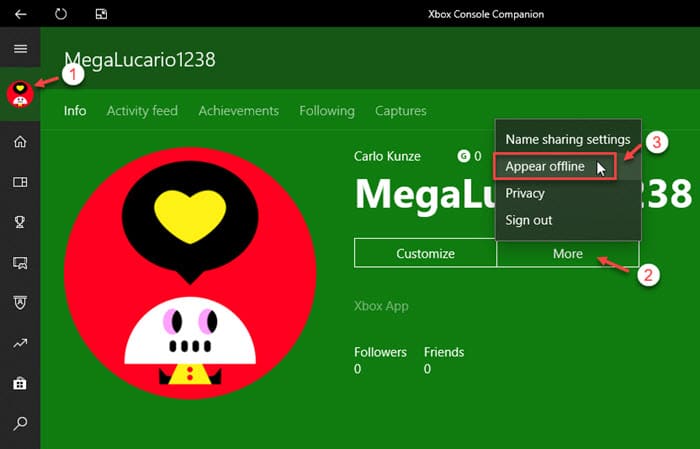Click the Customize button
The height and width of the screenshot is (449, 700).
click(425, 253)
